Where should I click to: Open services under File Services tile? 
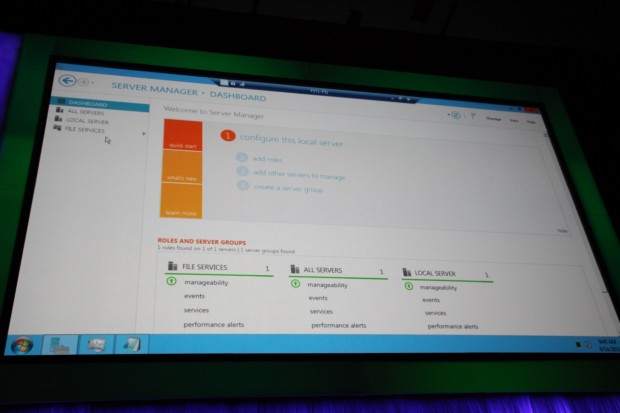(x=196, y=310)
